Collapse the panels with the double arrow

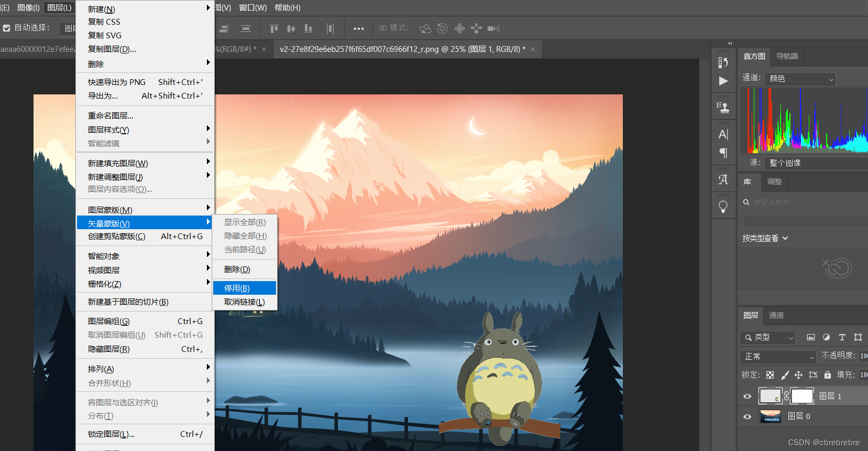[x=730, y=44]
